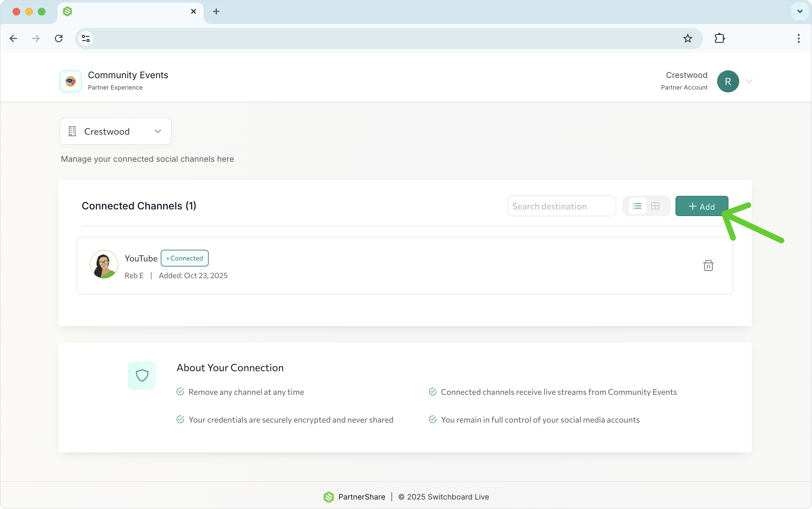Click the Partner Experience subtitle

click(x=115, y=88)
